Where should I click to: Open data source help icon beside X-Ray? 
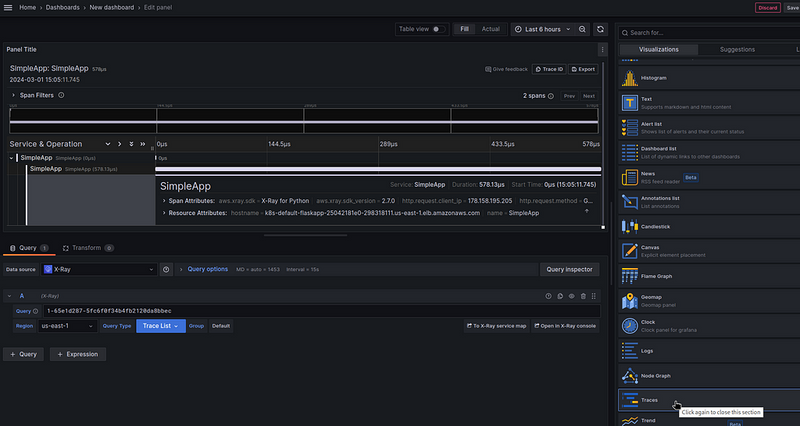166,269
